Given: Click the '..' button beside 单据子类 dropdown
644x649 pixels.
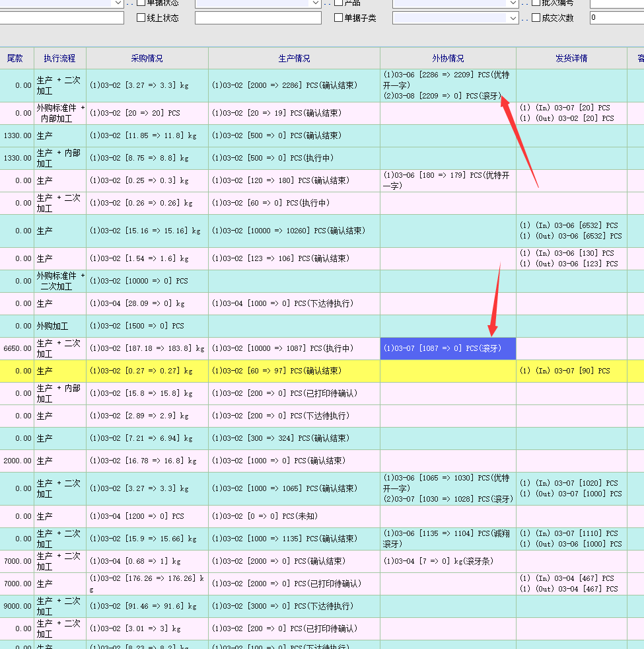Looking at the screenshot, I should (x=525, y=18).
